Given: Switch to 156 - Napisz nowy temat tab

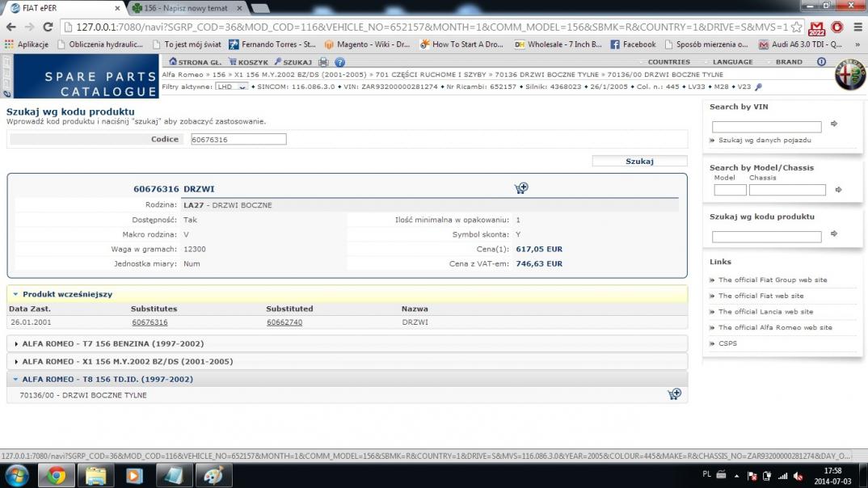Looking at the screenshot, I should click(187, 8).
